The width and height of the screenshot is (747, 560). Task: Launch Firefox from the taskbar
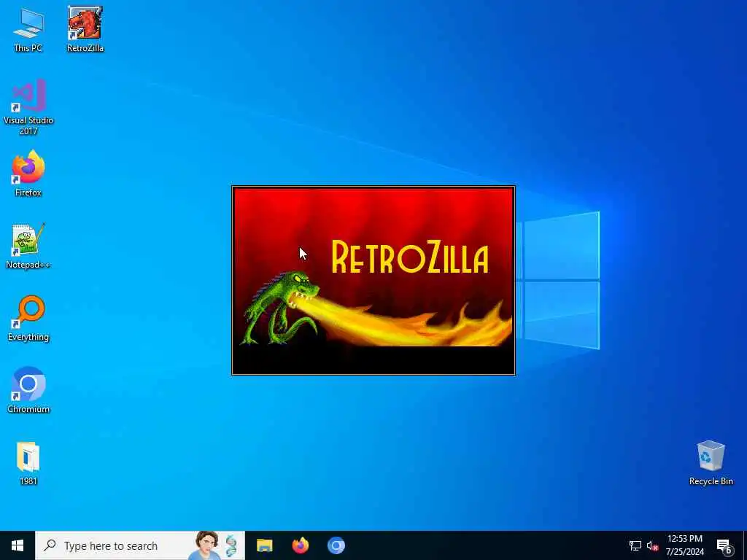point(300,545)
